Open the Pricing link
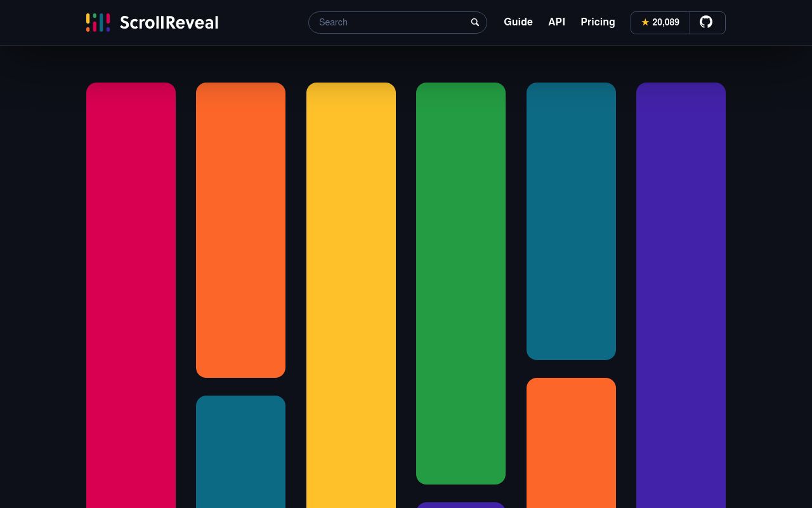 pos(598,22)
